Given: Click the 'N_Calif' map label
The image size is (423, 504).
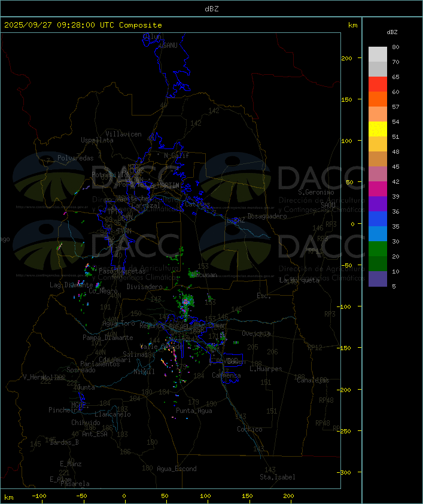Looking at the screenshot, I should point(176,156).
